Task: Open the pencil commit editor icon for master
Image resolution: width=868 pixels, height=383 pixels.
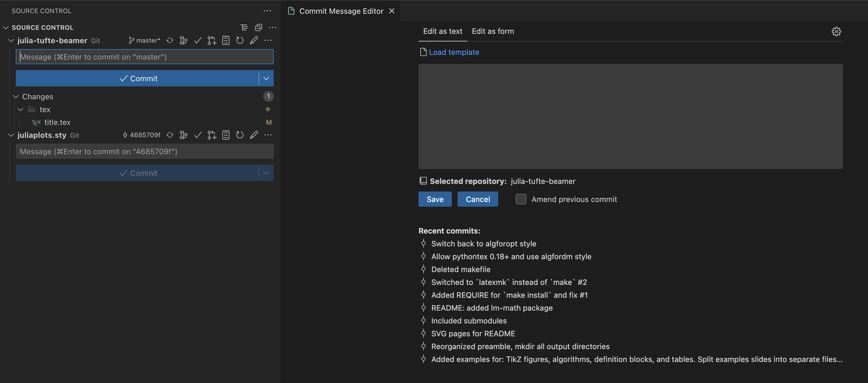Action: point(253,40)
